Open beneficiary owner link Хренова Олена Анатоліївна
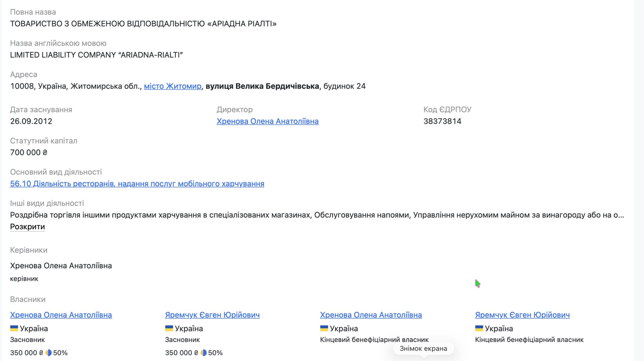Screen dimensions: 644x361 371,315
